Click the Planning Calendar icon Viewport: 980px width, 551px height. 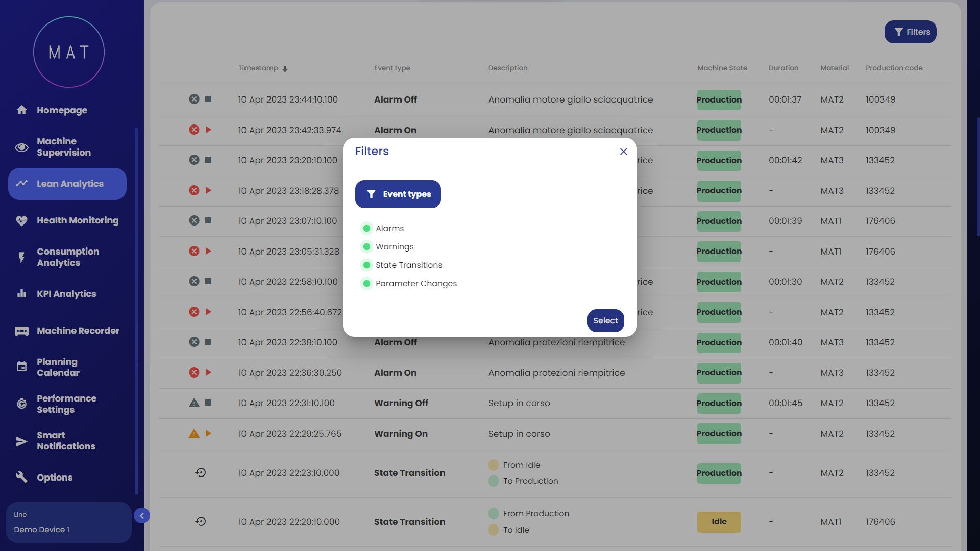pos(21,367)
